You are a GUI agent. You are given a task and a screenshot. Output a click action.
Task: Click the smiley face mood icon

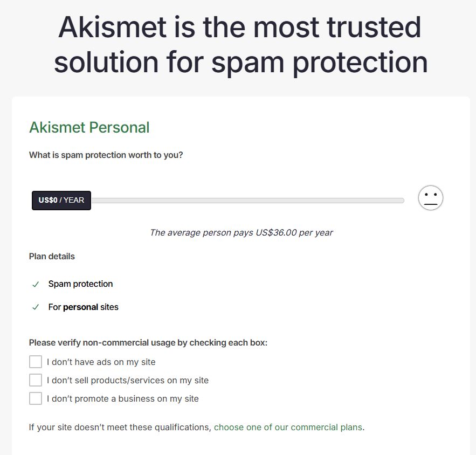(x=430, y=198)
